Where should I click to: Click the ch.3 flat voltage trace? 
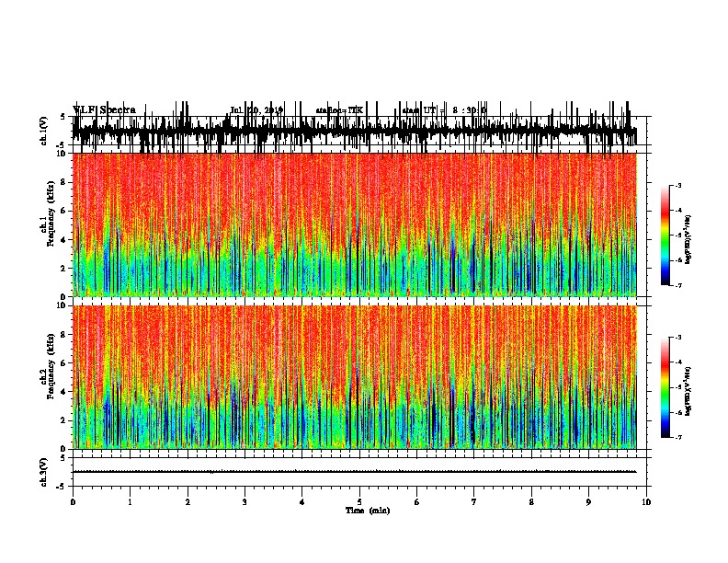(x=355, y=472)
